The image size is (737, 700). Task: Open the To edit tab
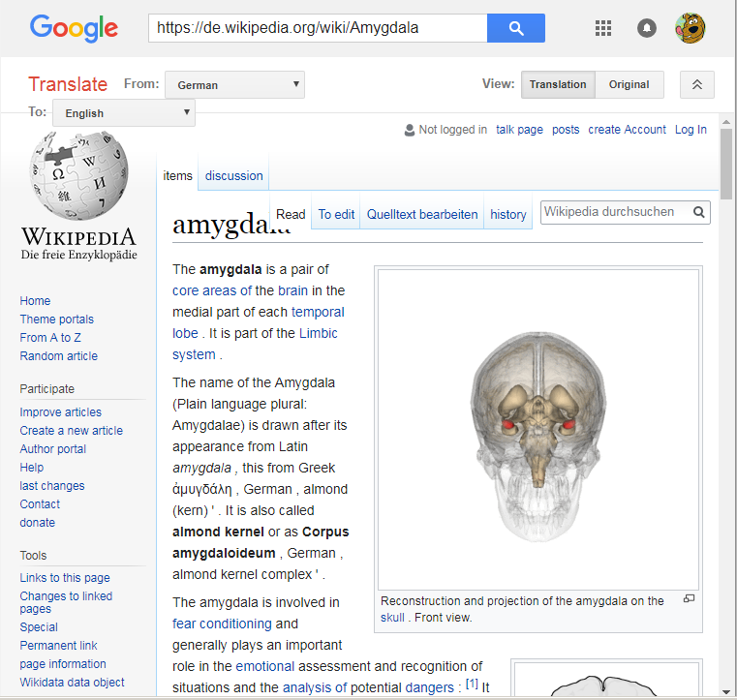336,214
